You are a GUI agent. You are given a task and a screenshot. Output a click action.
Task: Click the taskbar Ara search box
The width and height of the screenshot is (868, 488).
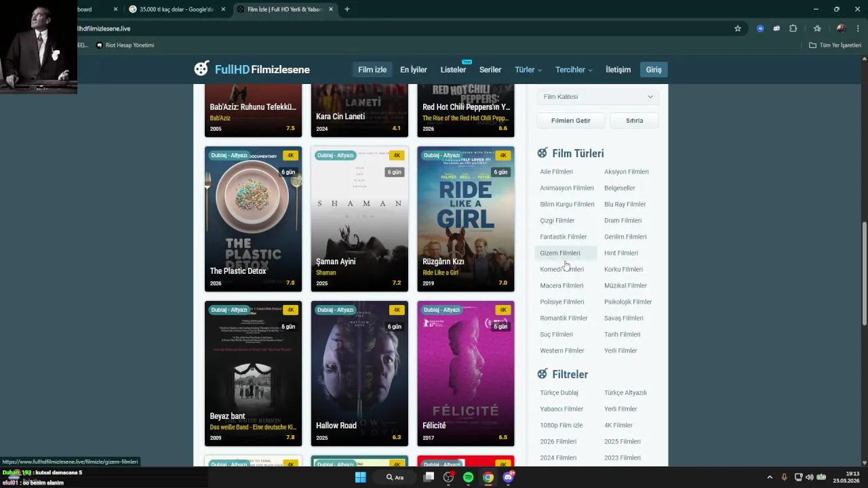[395, 477]
